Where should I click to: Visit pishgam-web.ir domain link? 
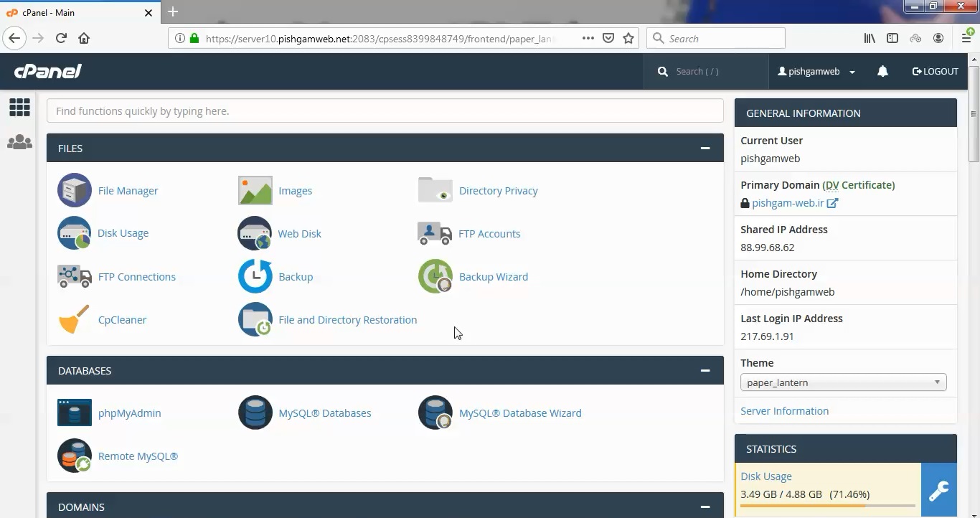(x=788, y=202)
